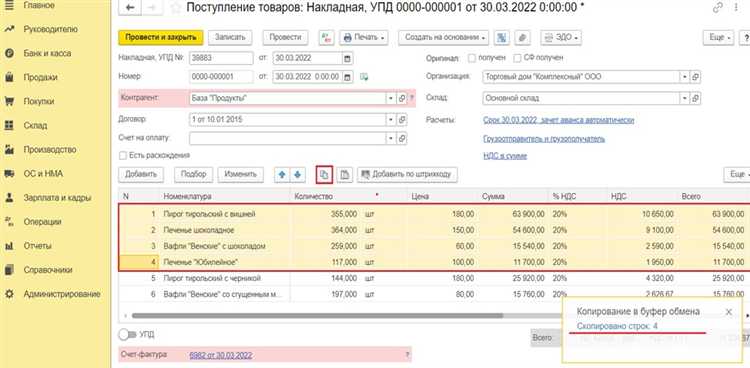Open Банк и касса section

(x=47, y=53)
